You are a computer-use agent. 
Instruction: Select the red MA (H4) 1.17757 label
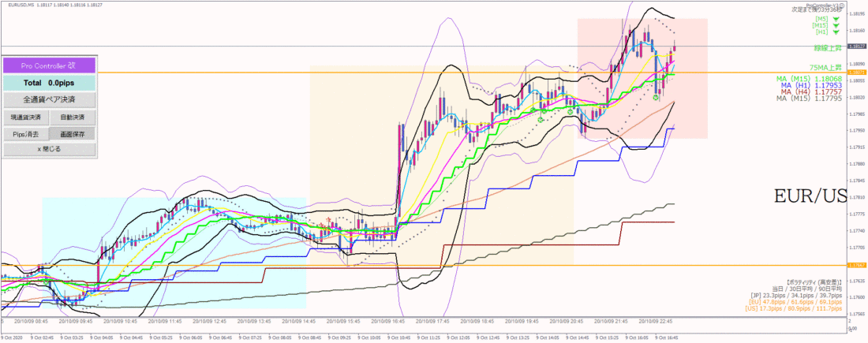click(811, 91)
